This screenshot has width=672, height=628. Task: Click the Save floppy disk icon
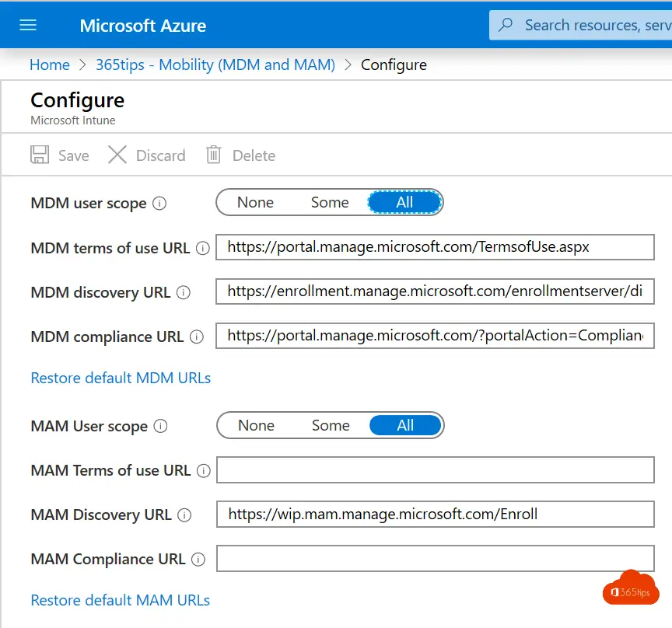tap(40, 155)
